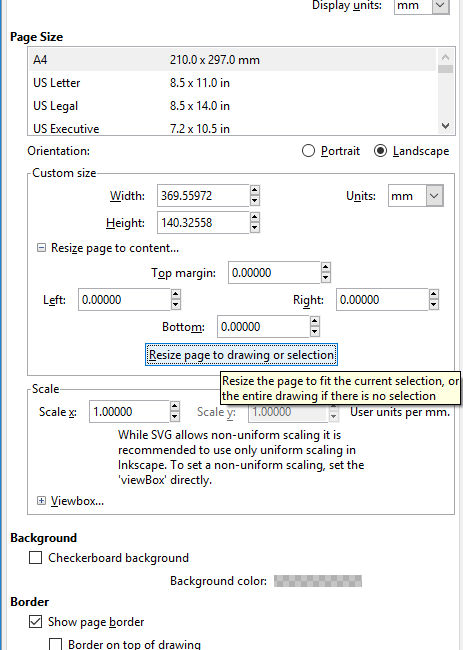Decrease Top margin with down arrow
Viewport: 463px width, 650px height.
pyautogui.click(x=326, y=278)
